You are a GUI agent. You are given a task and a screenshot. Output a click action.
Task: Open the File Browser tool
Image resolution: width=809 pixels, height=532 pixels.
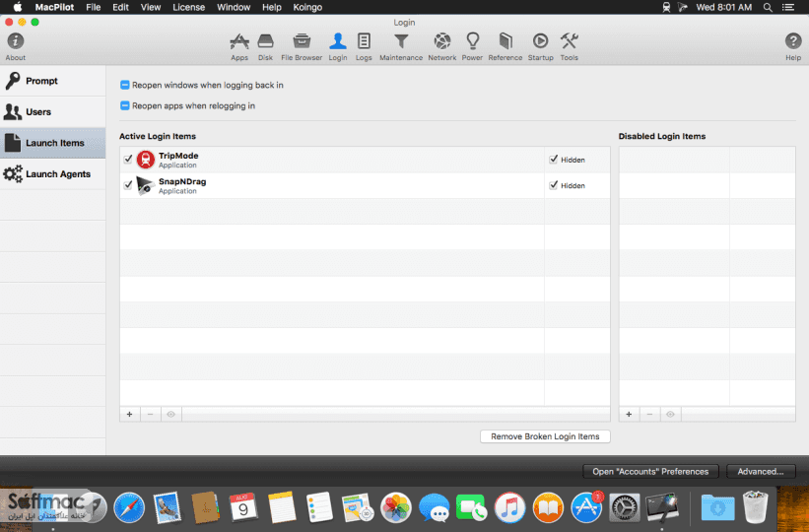click(302, 47)
